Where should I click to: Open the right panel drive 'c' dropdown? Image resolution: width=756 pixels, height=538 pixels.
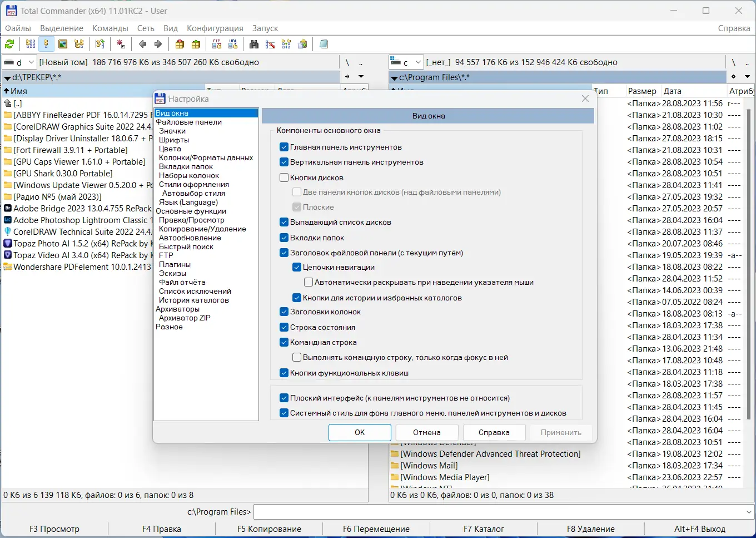pyautogui.click(x=406, y=62)
